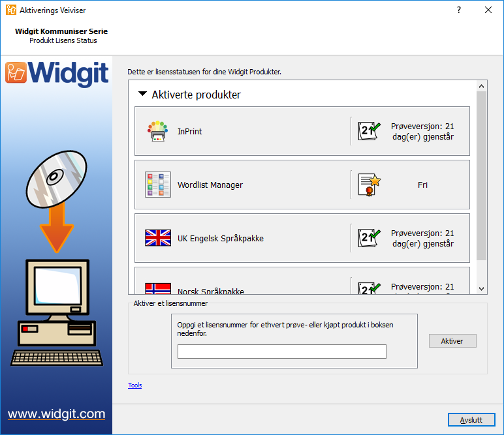Click the scrollbar up arrow
The height and width of the screenshot is (435, 504).
(x=481, y=86)
